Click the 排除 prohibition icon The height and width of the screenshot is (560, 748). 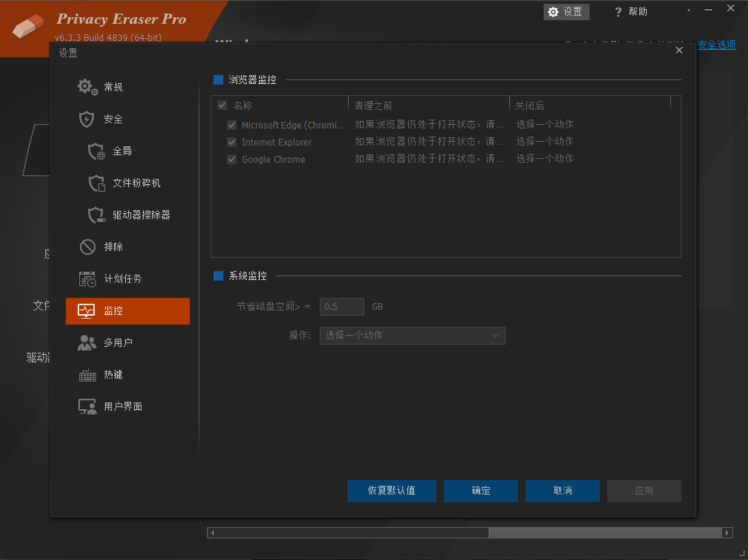tap(87, 247)
